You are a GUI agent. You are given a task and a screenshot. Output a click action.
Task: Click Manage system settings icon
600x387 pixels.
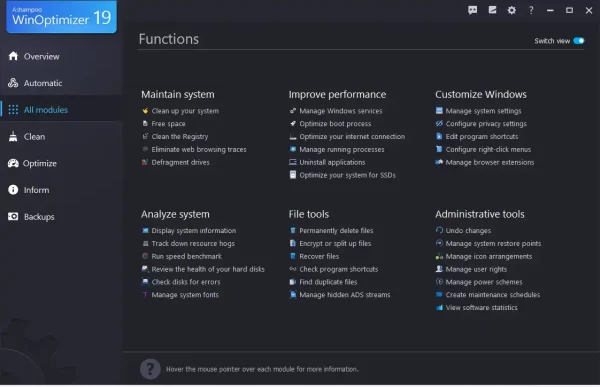point(439,111)
